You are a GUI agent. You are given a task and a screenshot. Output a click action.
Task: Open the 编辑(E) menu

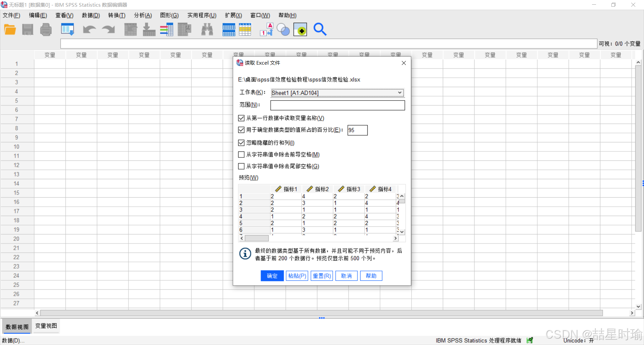pos(38,15)
